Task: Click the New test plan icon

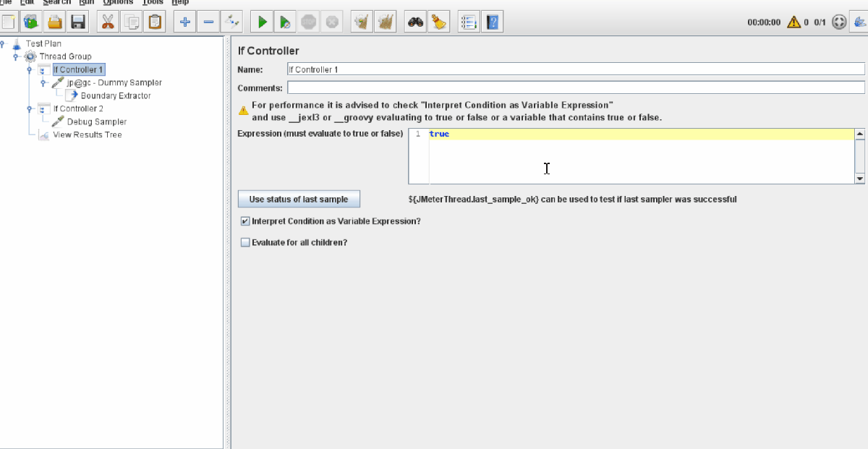Action: click(x=8, y=22)
